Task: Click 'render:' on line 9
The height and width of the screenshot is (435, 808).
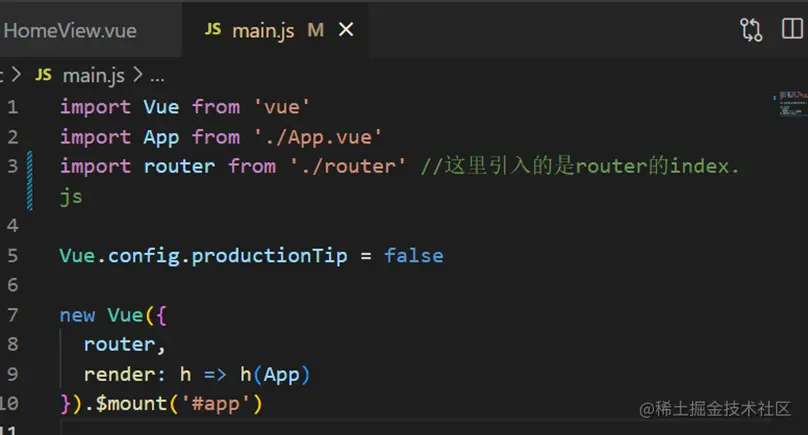Action: click(125, 375)
